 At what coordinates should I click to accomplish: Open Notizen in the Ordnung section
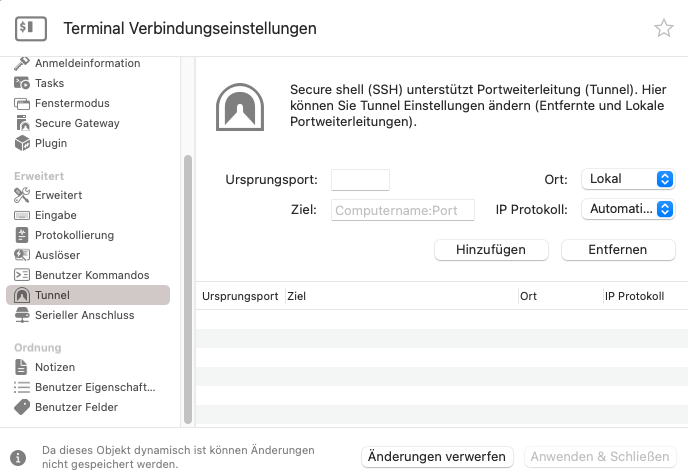pyautogui.click(x=55, y=367)
